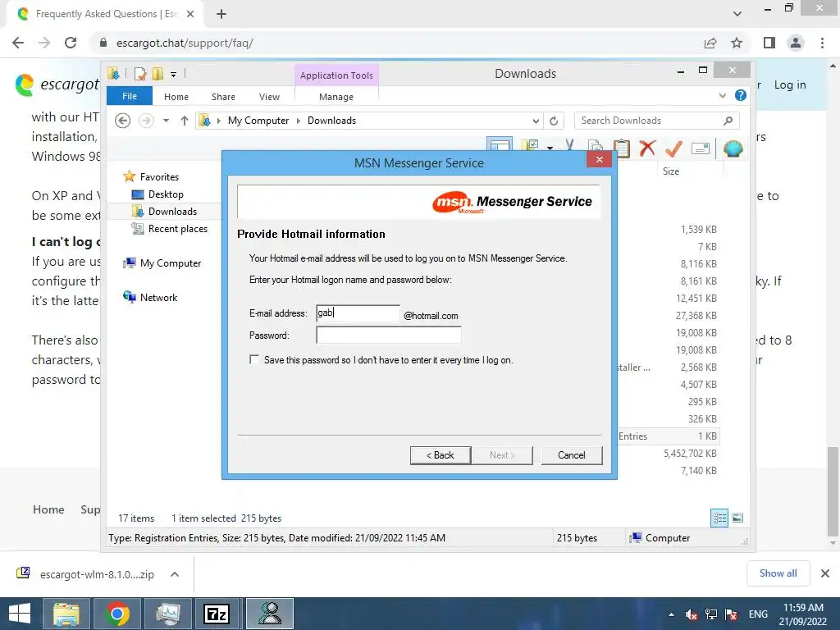Click the envelope properties icon in Explorer toolbar
The width and height of the screenshot is (840, 630).
coord(701,148)
